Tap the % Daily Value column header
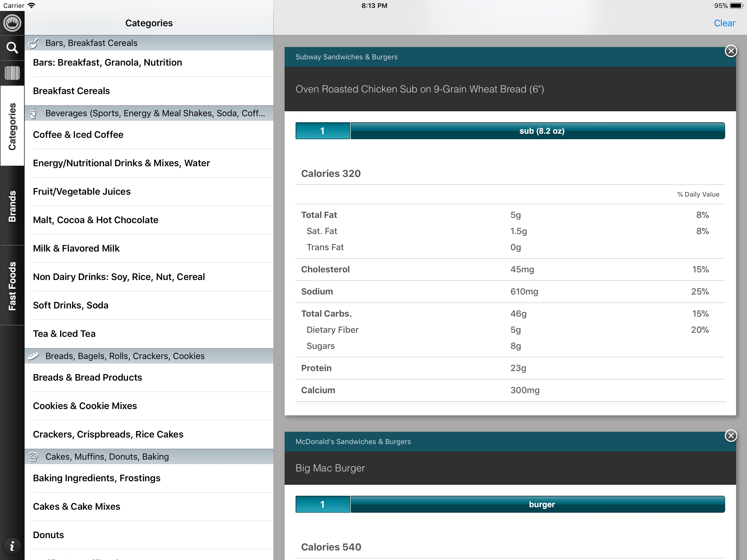This screenshot has height=560, width=747. [698, 194]
